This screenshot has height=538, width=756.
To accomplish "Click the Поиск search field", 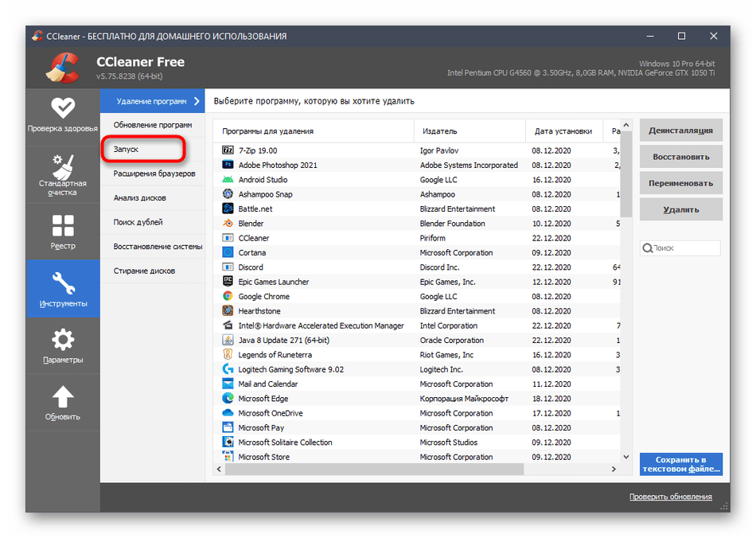I will tap(684, 248).
